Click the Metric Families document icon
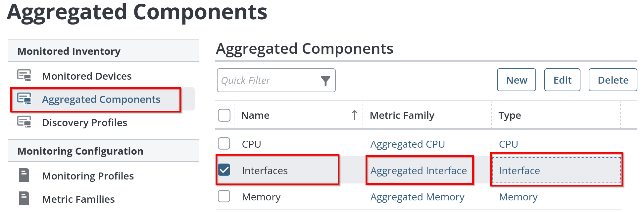The width and height of the screenshot is (644, 212). [24, 199]
